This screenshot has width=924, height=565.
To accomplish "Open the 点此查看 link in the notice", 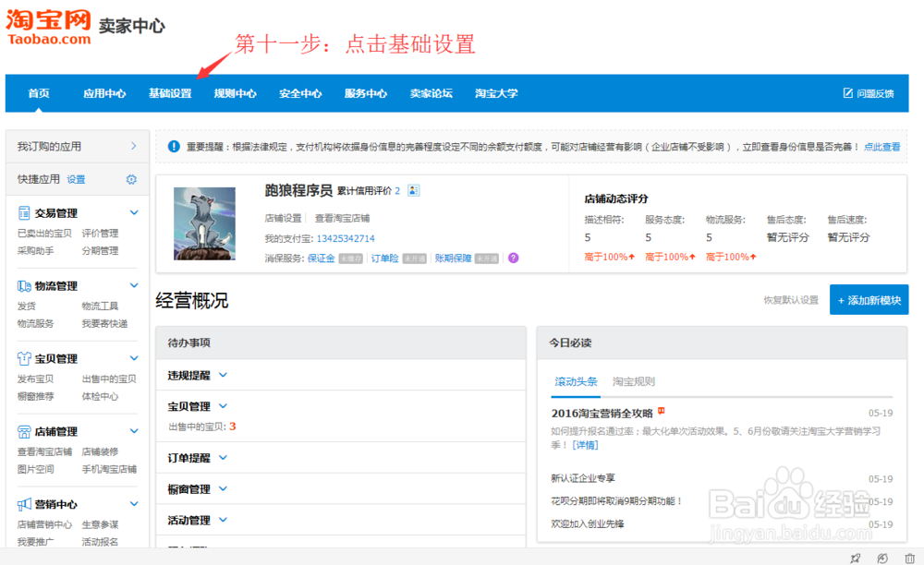I will tap(881, 146).
